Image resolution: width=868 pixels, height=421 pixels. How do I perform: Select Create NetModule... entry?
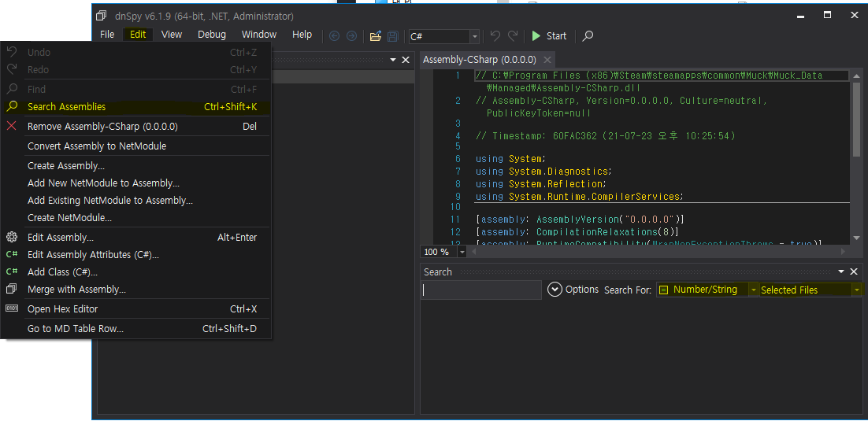(x=136, y=218)
